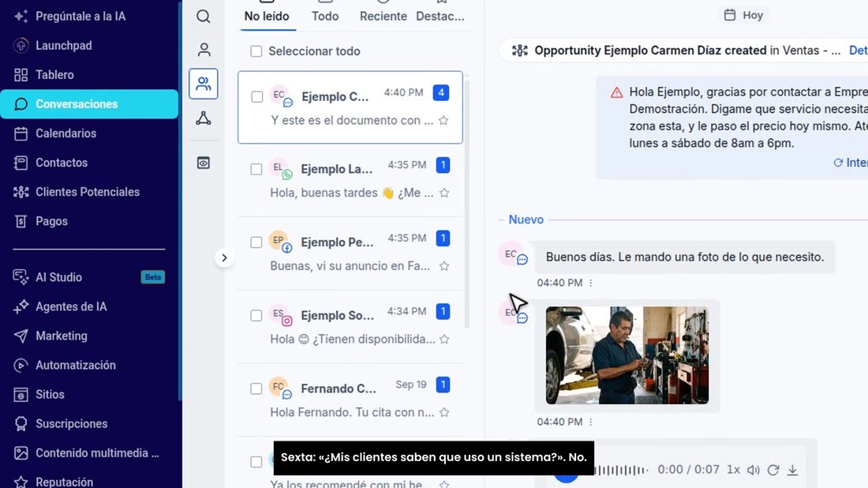The image size is (868, 488).
Task: Go to Tablero section
Action: [x=54, y=75]
